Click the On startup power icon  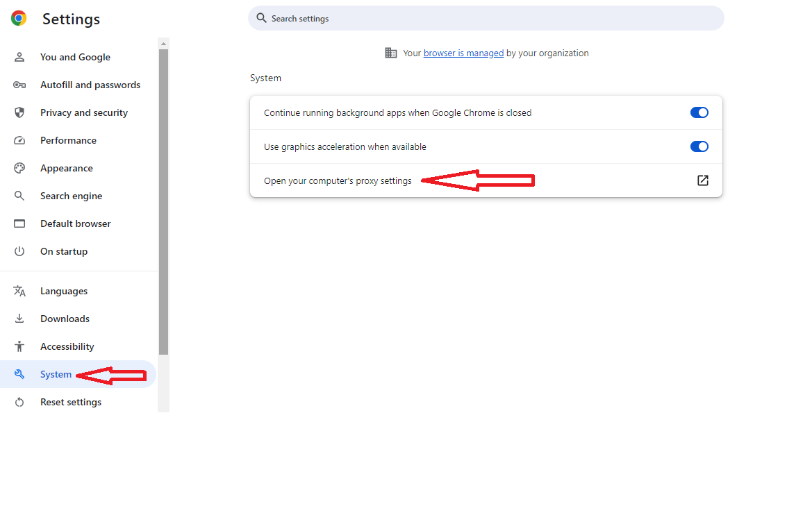coord(19,251)
